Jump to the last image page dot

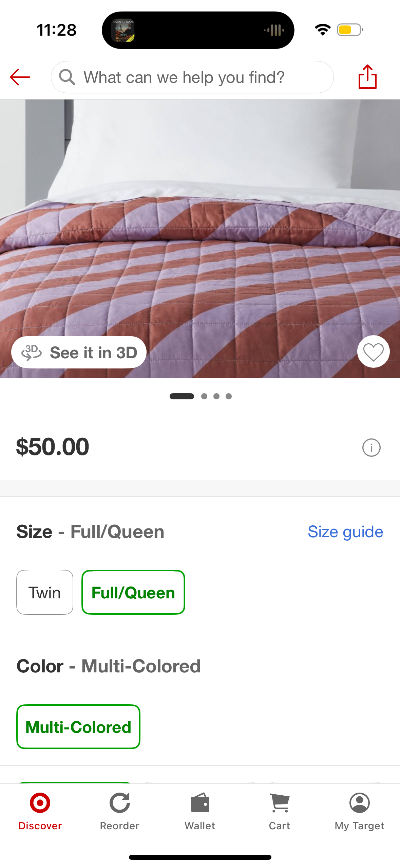point(229,396)
